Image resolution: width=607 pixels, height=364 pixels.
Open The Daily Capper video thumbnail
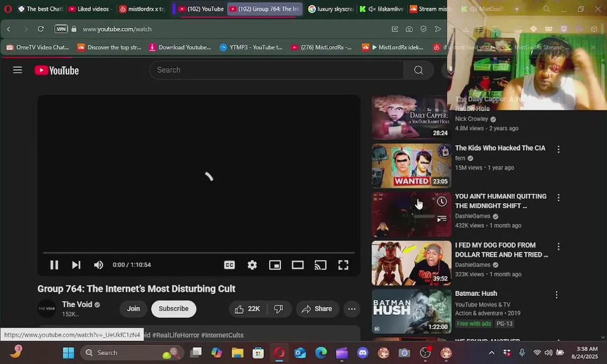[411, 117]
